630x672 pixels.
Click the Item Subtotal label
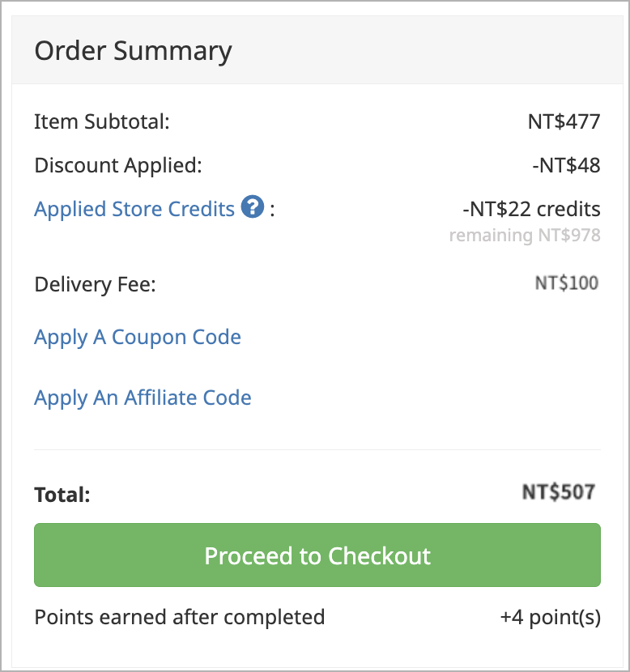click(x=102, y=121)
